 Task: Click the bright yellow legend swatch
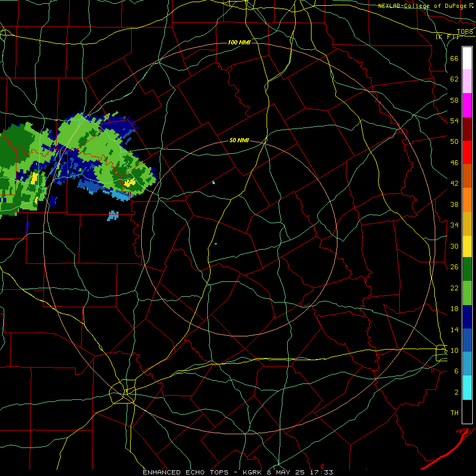coord(467,246)
